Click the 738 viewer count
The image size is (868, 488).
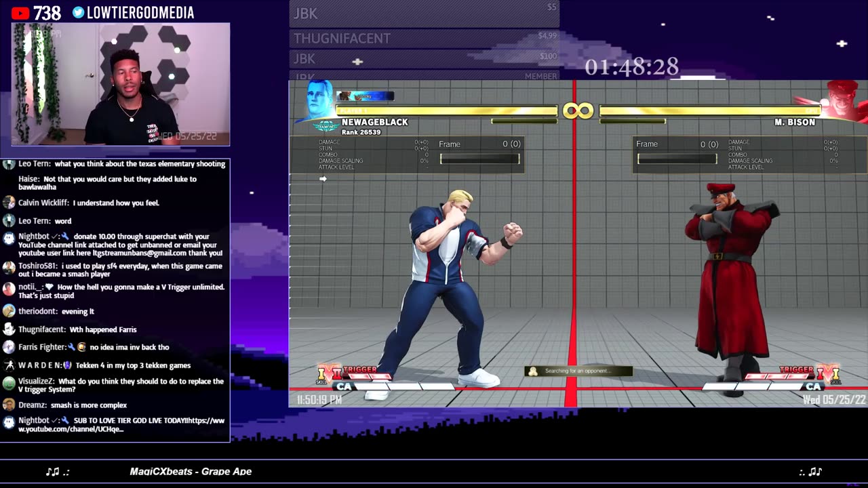pos(47,12)
